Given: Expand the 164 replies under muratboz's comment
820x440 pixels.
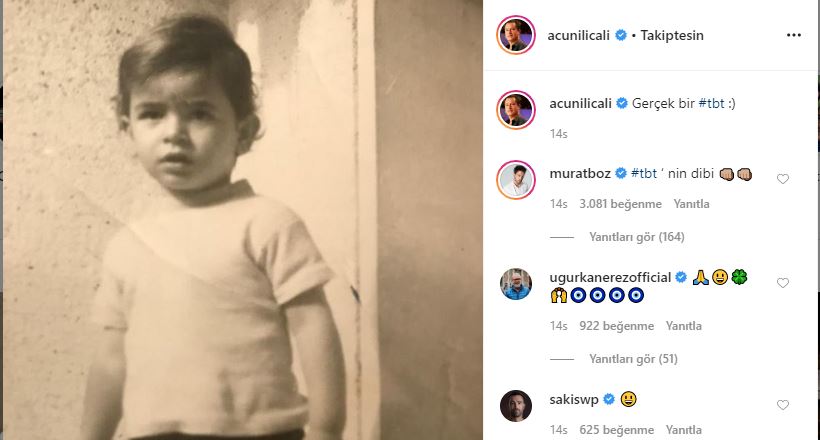Looking at the screenshot, I should [637, 237].
